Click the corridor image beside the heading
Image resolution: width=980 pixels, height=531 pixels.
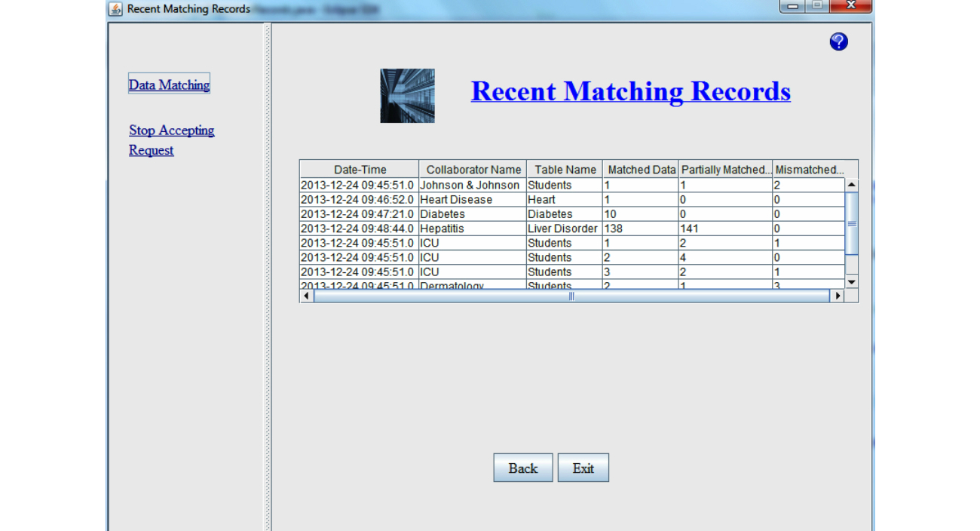(407, 96)
